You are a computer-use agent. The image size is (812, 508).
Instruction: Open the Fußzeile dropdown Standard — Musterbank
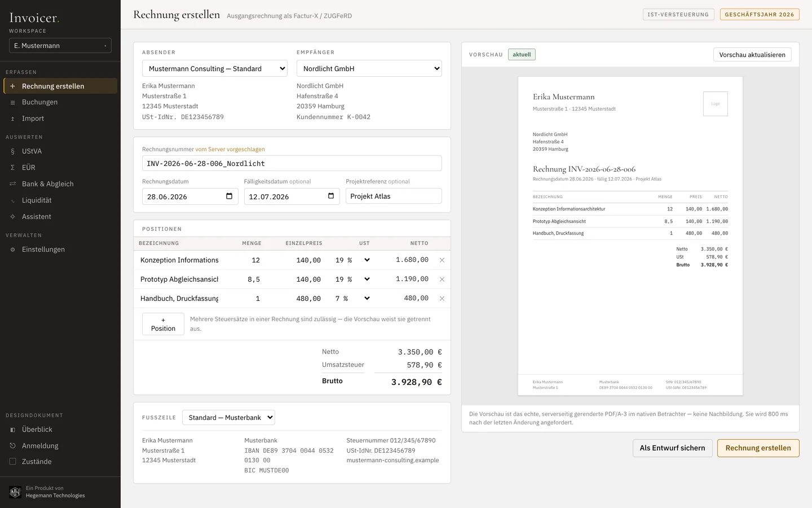(230, 418)
